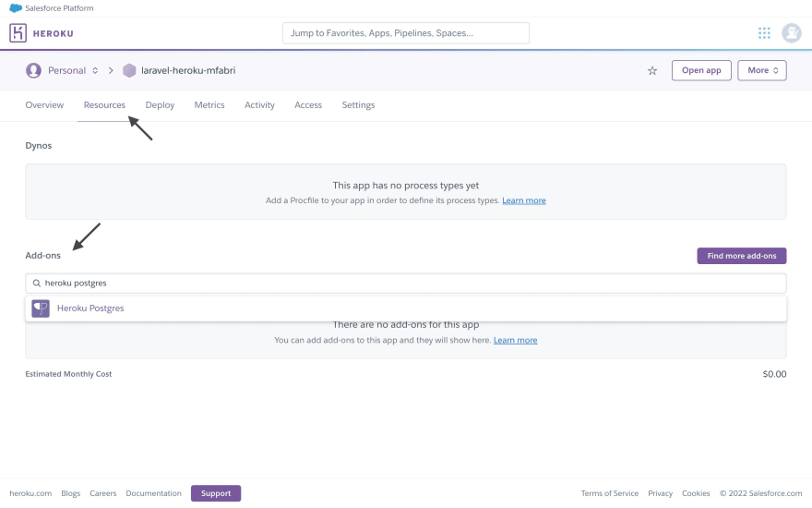This screenshot has width=812, height=508.
Task: Focus the Jump to Favorites search box
Action: tap(405, 33)
